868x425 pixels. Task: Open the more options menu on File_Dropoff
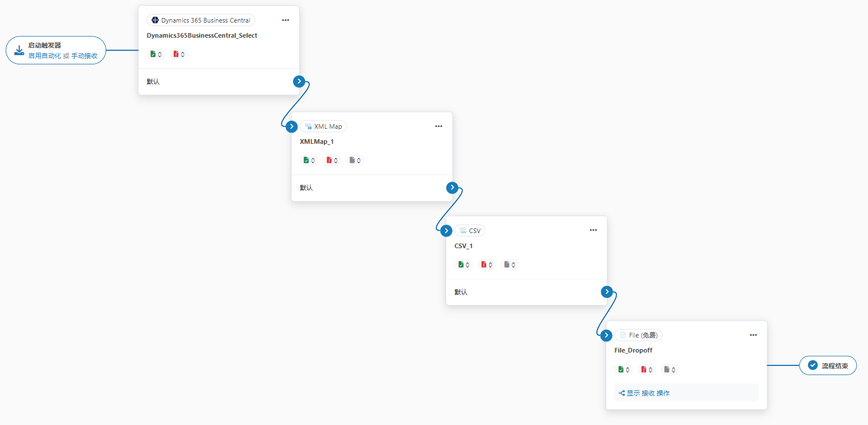(753, 335)
